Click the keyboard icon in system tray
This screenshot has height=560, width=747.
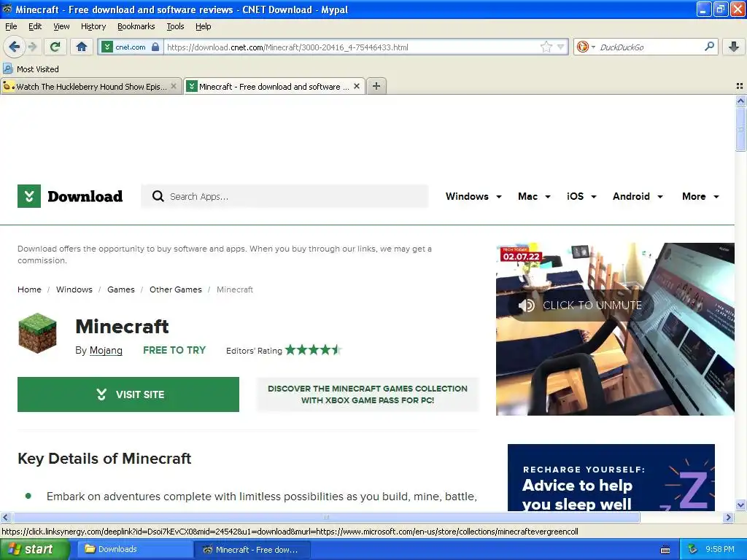point(665,550)
